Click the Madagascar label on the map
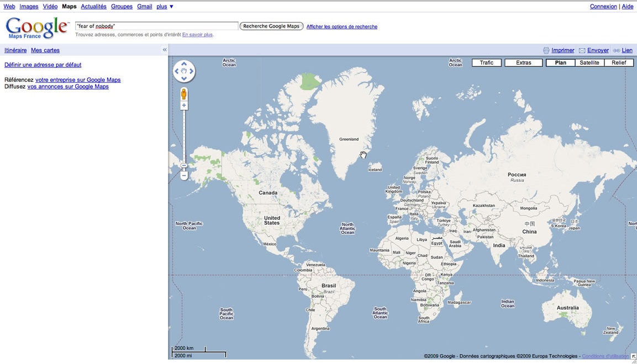 459,303
